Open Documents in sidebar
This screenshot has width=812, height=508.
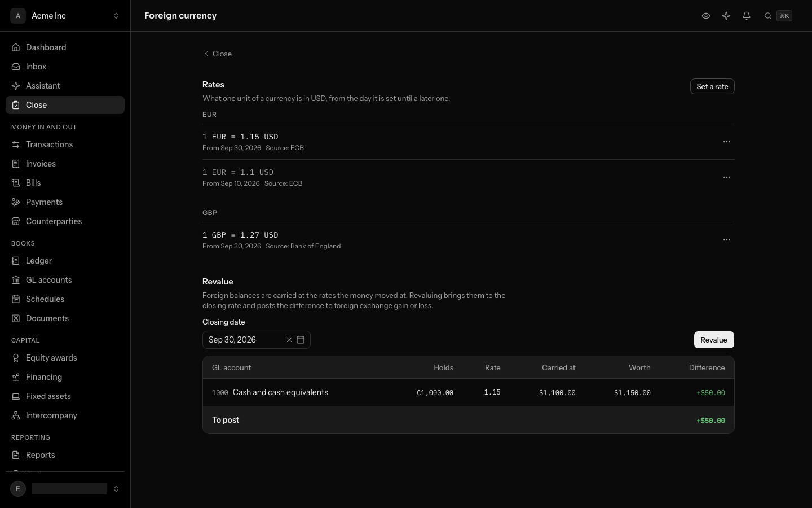[x=65, y=318]
